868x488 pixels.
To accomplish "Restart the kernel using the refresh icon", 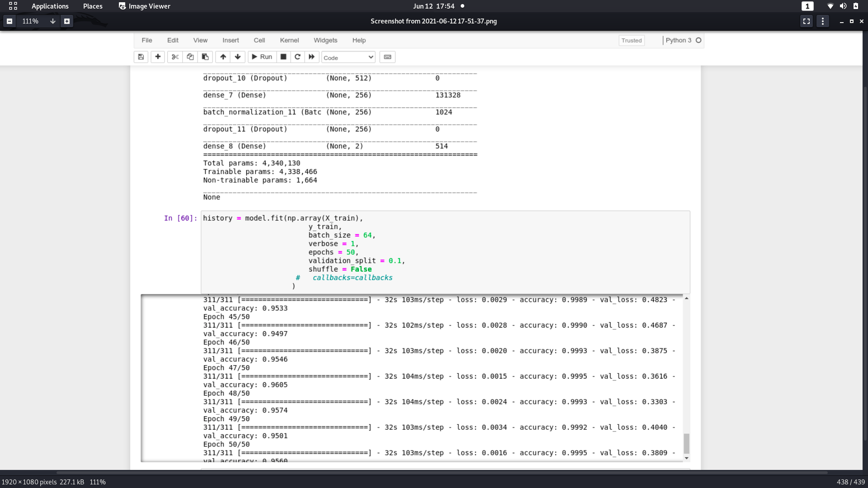I will 297,57.
